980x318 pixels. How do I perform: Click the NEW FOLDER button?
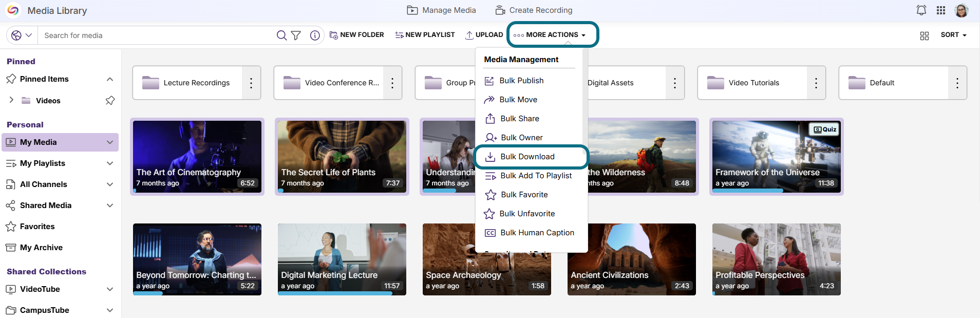tap(357, 35)
